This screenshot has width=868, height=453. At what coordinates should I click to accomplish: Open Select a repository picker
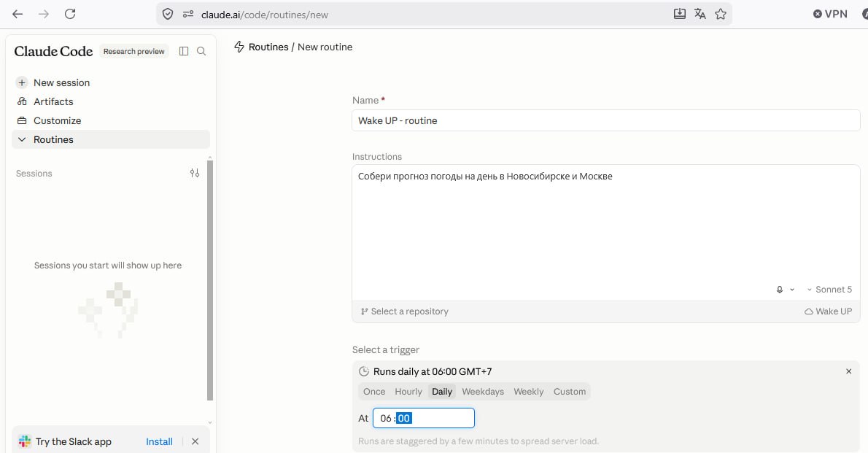[405, 311]
